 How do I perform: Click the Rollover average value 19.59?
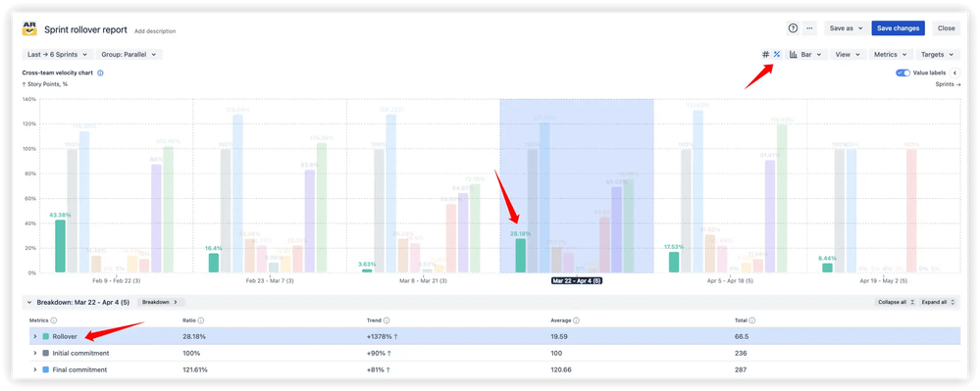tap(559, 337)
